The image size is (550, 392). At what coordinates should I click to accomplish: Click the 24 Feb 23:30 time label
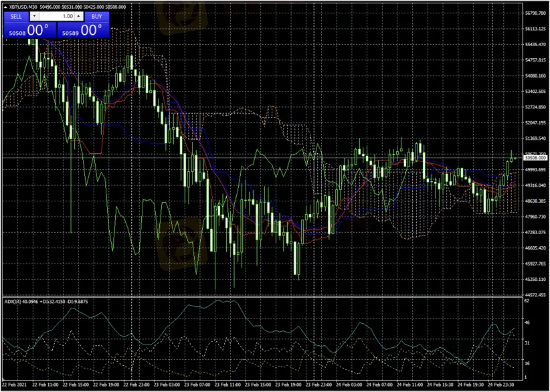(x=502, y=385)
